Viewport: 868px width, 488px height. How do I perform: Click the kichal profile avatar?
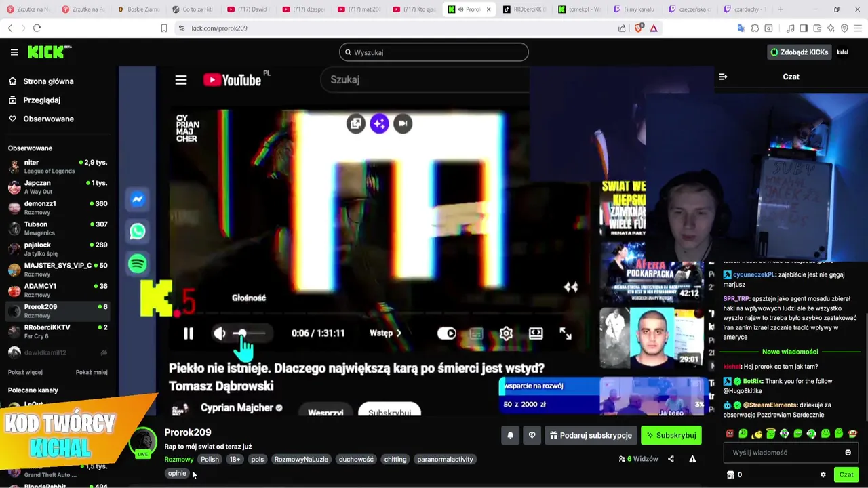tap(843, 52)
